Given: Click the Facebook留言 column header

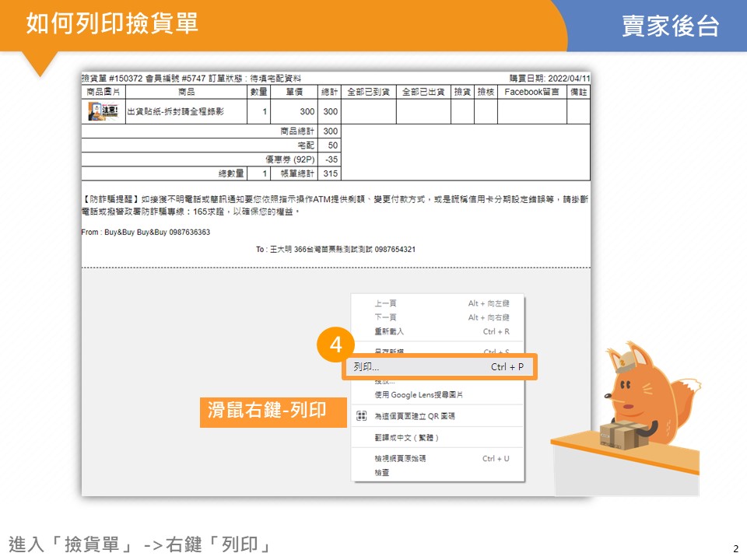Looking at the screenshot, I should pos(531,92).
